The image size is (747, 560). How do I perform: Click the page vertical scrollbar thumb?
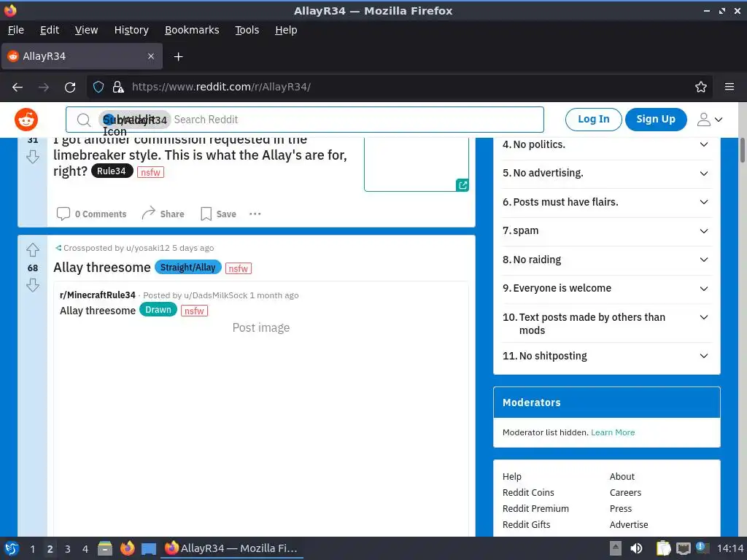click(x=742, y=150)
